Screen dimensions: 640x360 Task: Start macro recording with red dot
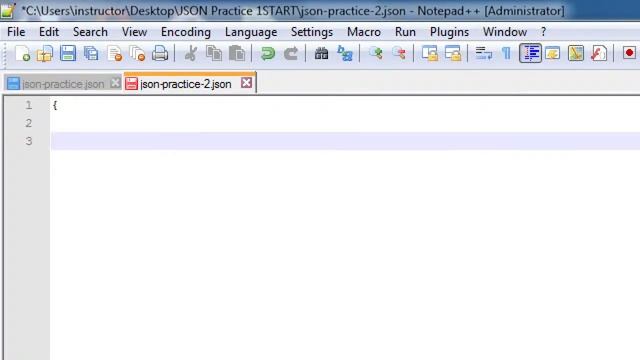coord(629,53)
